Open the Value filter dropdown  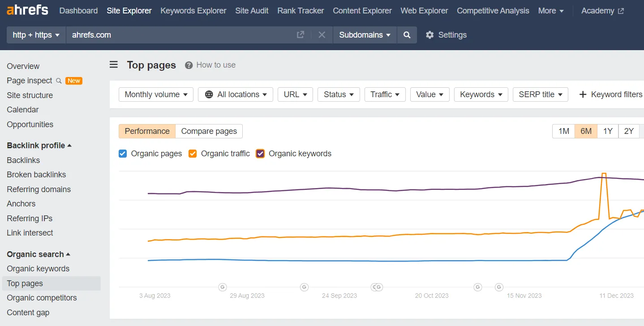430,94
